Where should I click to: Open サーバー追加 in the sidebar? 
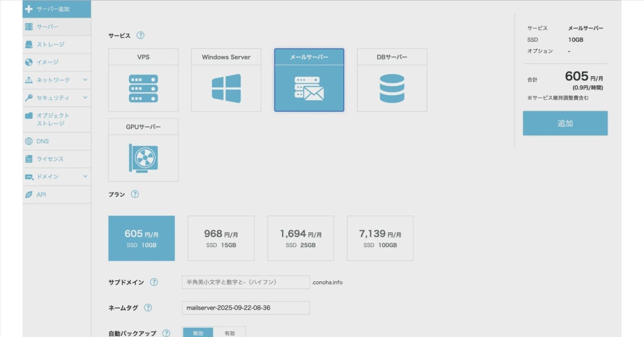(57, 9)
